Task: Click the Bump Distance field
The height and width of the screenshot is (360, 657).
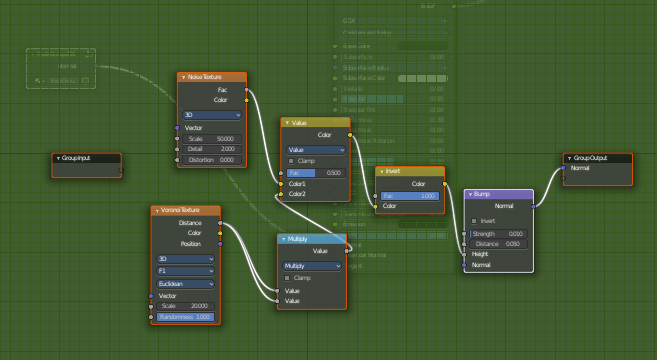Action: click(x=499, y=244)
